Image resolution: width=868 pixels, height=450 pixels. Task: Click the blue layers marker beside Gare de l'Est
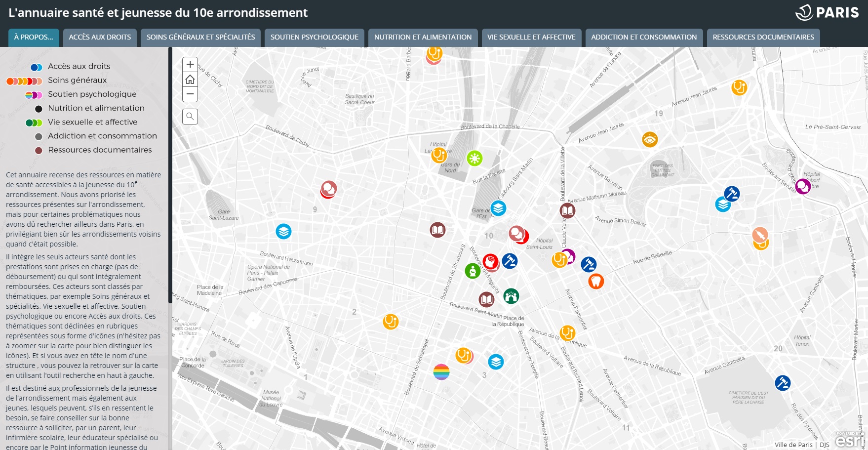click(x=498, y=208)
